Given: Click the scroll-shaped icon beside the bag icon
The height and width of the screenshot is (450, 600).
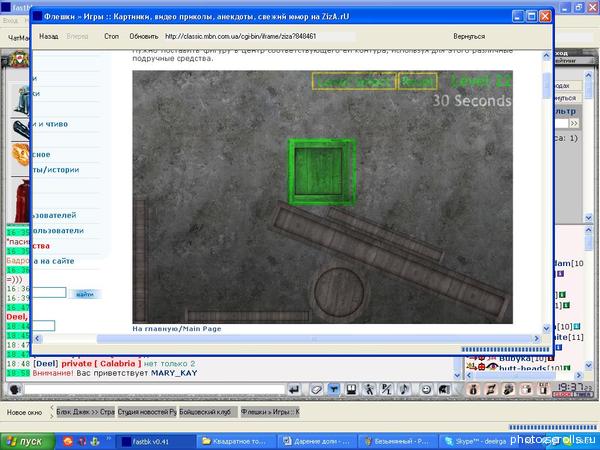Looking at the screenshot, I should coord(491,390).
